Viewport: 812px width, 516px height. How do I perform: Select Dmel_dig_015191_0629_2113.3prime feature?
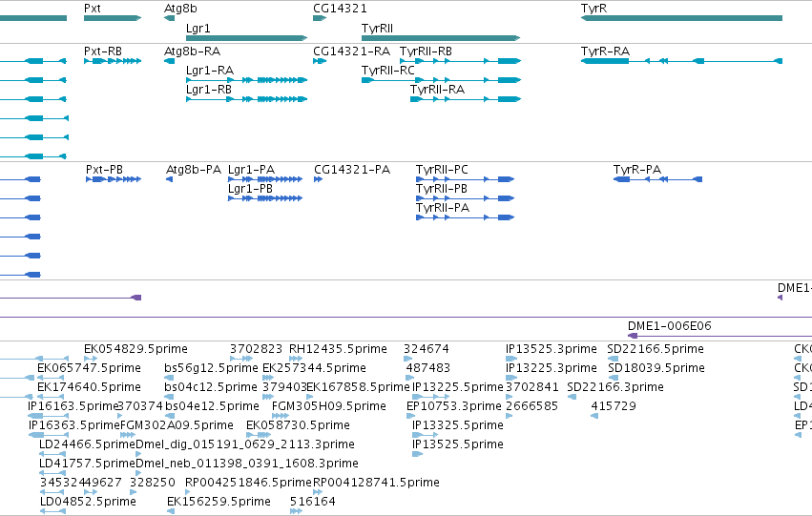138,454
